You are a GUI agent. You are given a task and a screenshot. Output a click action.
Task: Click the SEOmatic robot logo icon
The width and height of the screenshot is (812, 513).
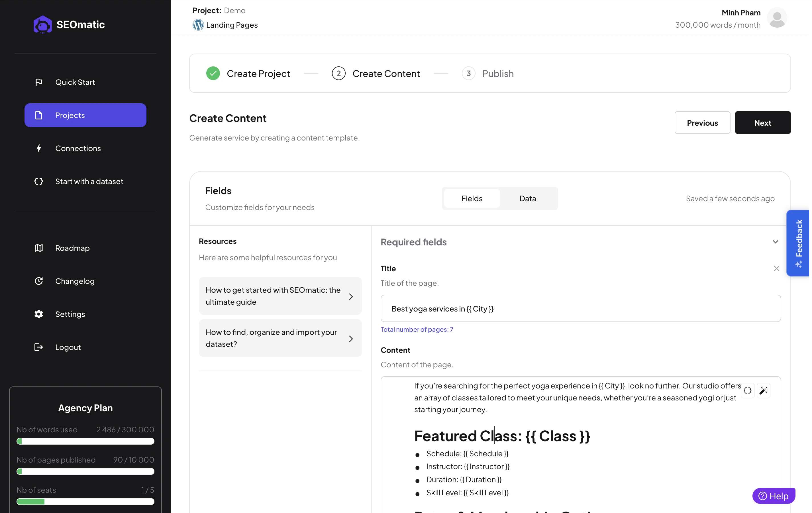pos(42,24)
